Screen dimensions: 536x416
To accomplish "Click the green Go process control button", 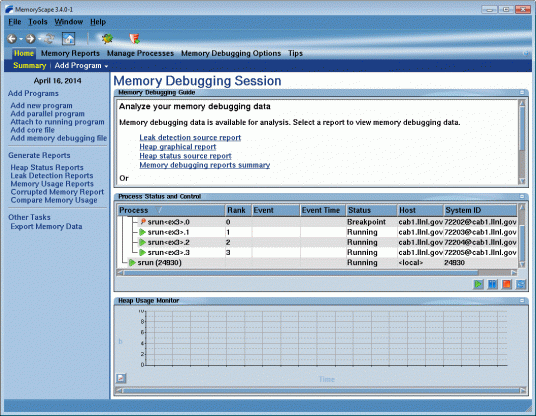I will (478, 284).
